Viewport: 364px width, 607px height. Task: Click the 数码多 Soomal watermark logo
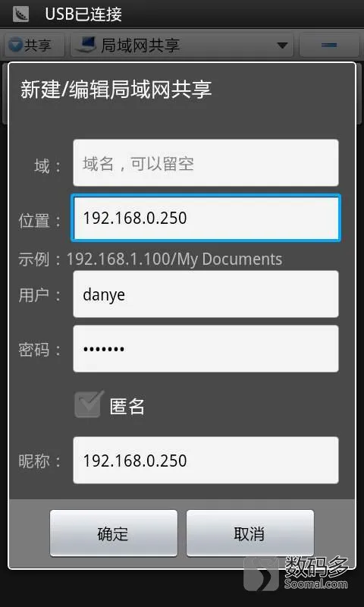click(297, 573)
